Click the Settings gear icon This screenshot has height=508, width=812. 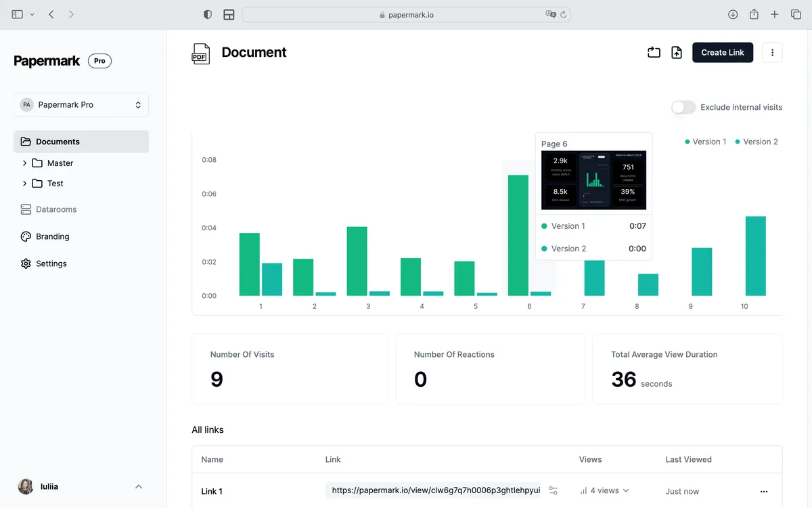[26, 263]
